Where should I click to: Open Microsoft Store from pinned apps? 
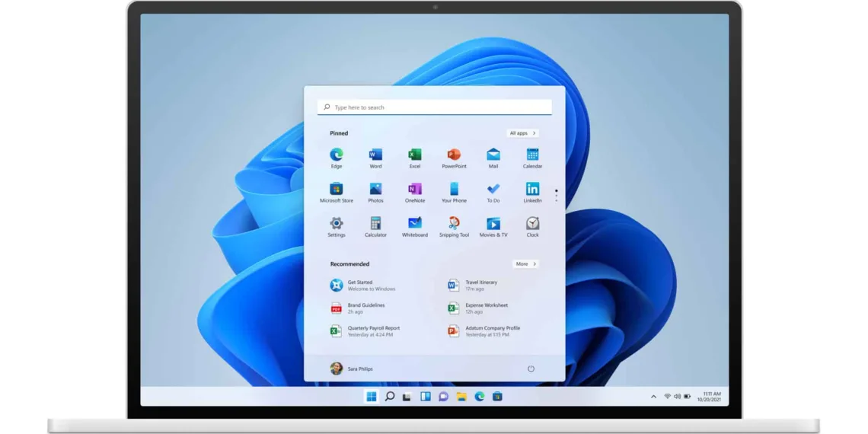coord(336,190)
